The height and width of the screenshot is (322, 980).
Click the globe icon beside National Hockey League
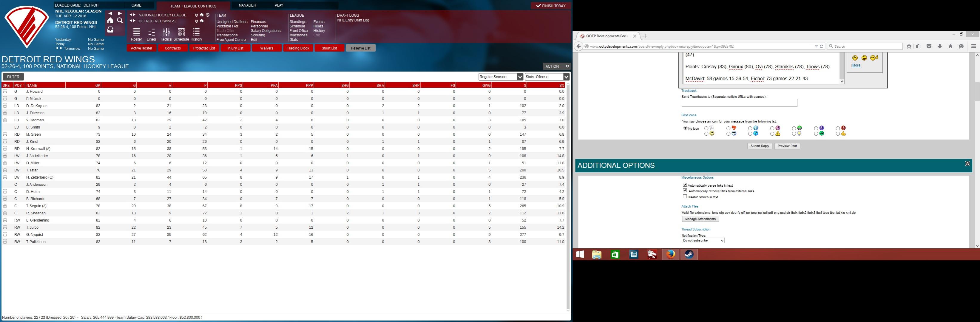[208, 15]
